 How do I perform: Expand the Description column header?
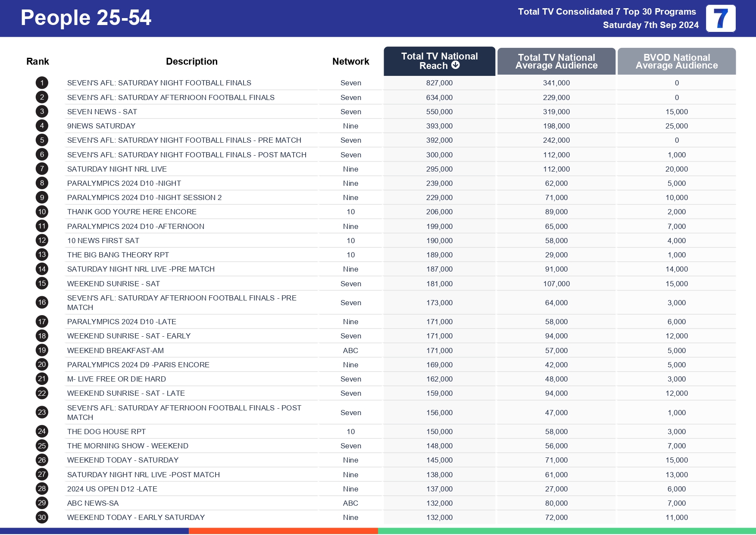(192, 61)
